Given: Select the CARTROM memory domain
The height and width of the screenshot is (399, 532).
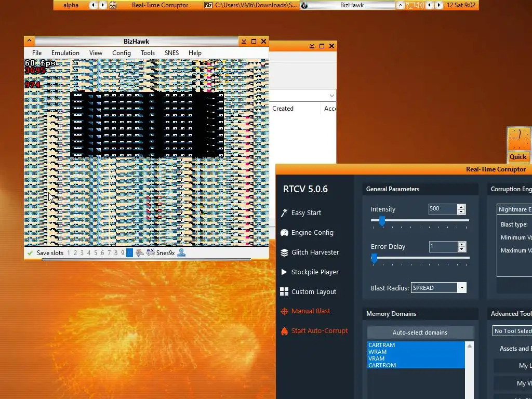Looking at the screenshot, I should (416, 365).
